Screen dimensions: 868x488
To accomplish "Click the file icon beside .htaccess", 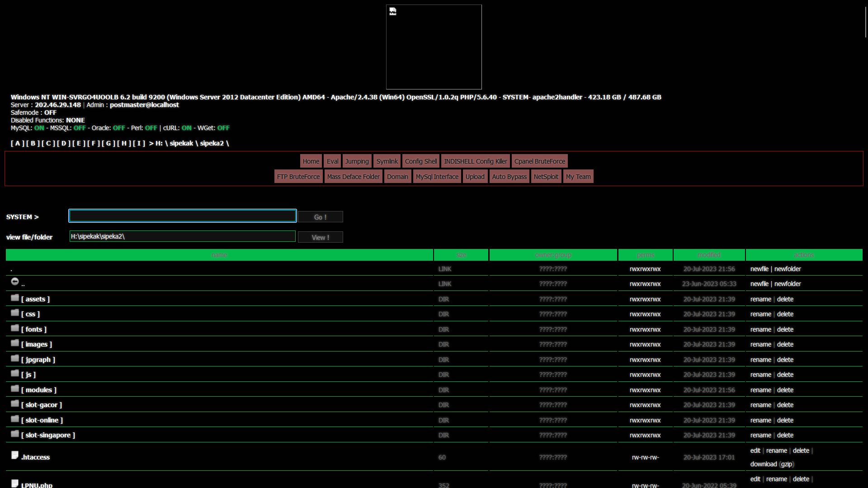I will (15, 455).
